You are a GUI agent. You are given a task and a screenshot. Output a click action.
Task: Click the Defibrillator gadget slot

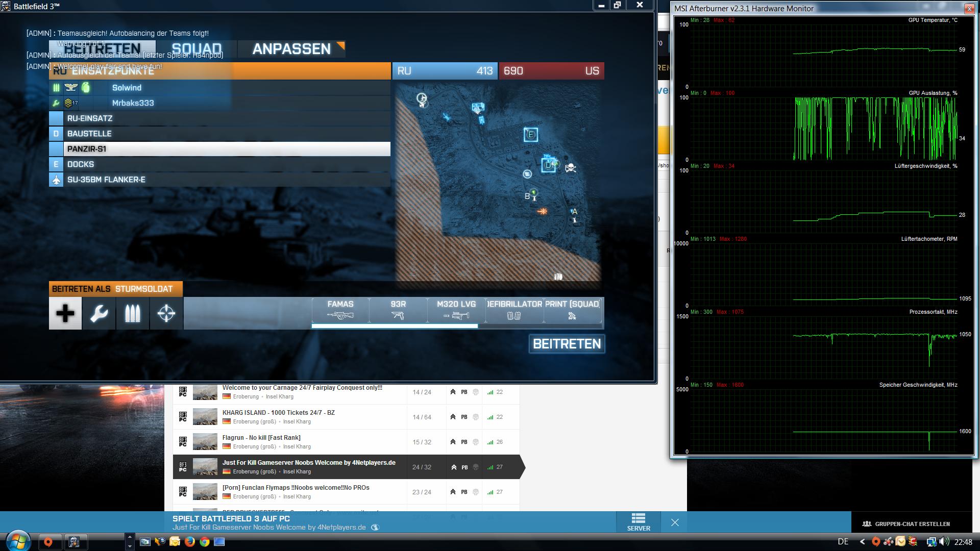point(514,310)
